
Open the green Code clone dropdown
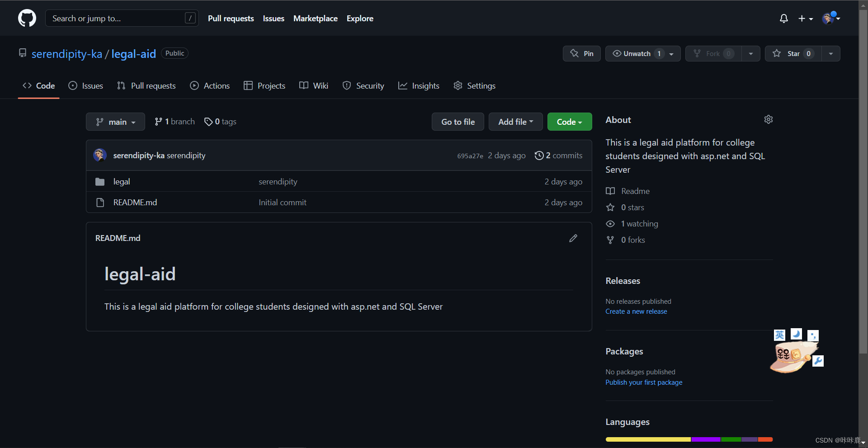pos(570,122)
